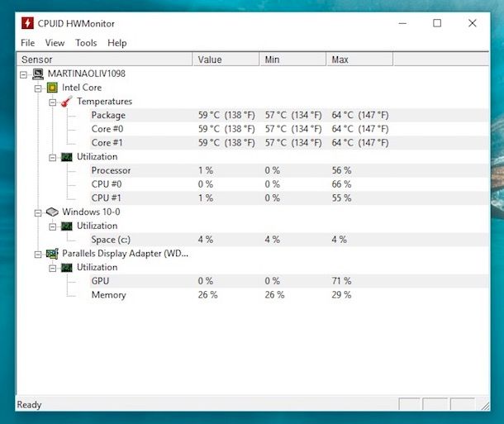Viewport: 504px width, 424px height.
Task: Select the Processor utilization row
Action: coord(289,170)
